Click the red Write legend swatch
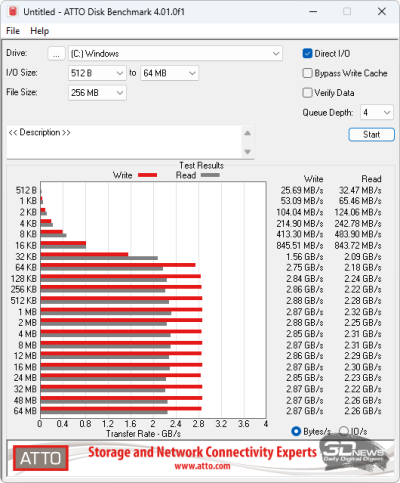This screenshot has height=483, width=400. pos(147,175)
